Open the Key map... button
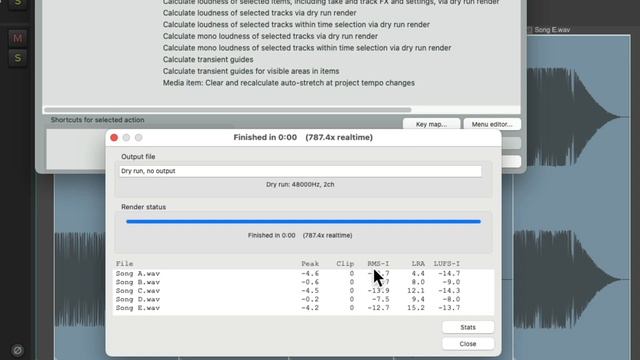This screenshot has width=640, height=360. [x=431, y=124]
